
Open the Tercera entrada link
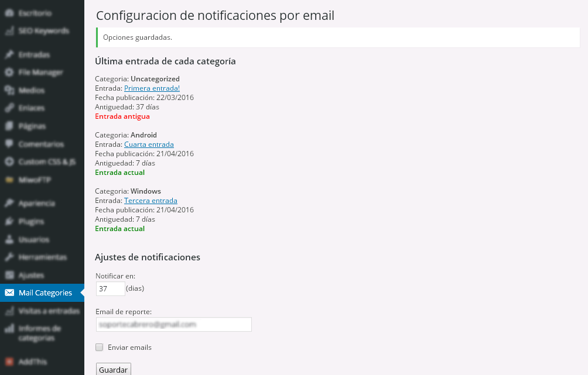click(151, 201)
